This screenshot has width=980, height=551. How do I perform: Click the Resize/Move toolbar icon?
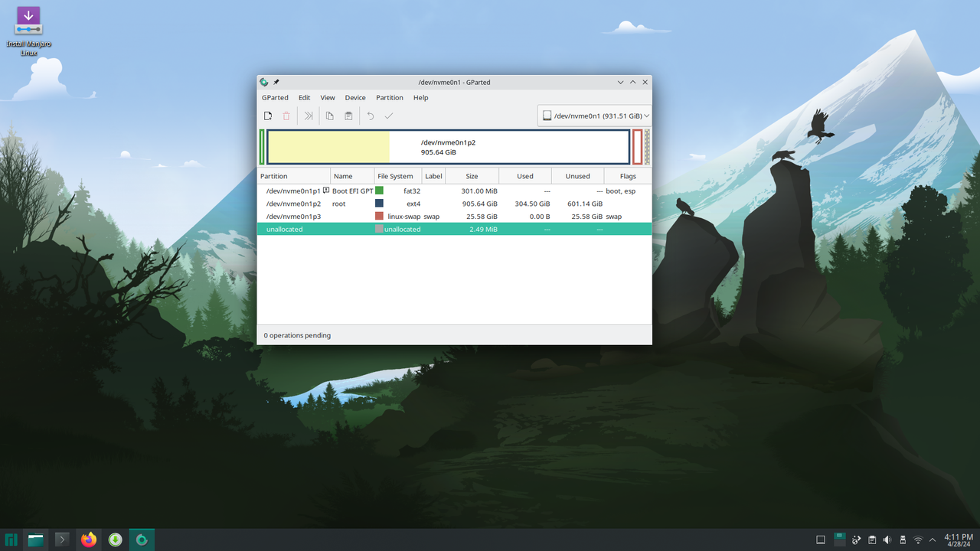pos(309,116)
